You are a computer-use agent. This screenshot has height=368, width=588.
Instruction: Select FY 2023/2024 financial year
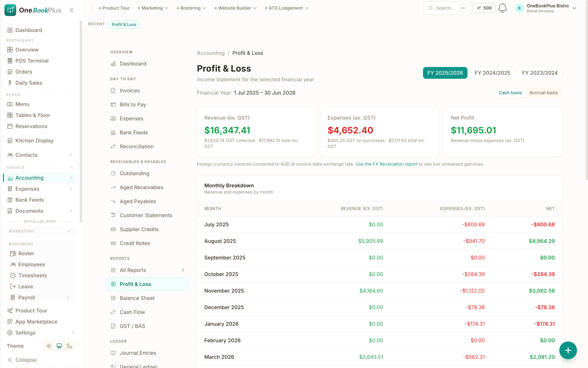click(540, 73)
